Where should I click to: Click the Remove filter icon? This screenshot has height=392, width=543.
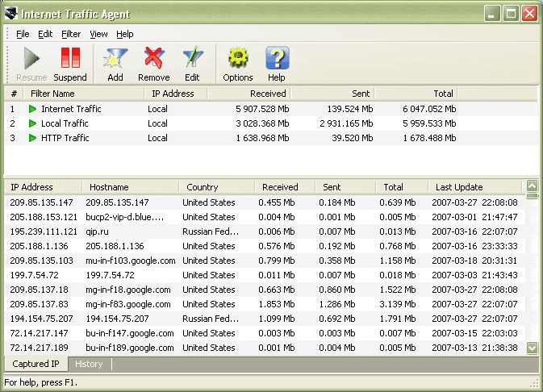[153, 59]
